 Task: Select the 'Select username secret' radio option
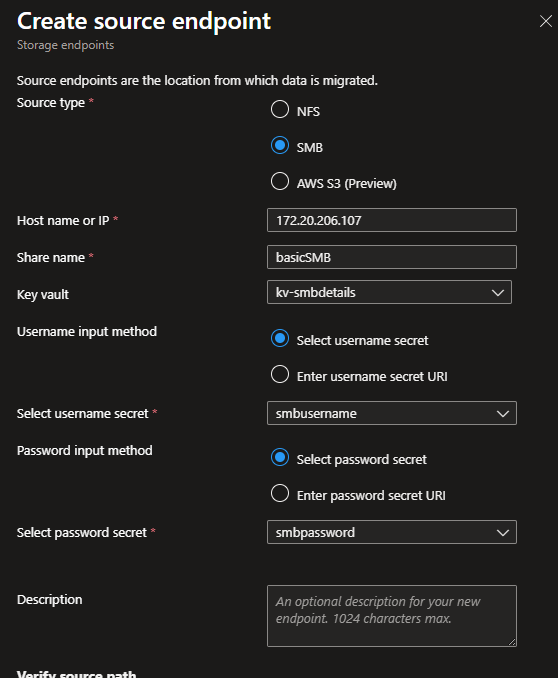(280, 338)
